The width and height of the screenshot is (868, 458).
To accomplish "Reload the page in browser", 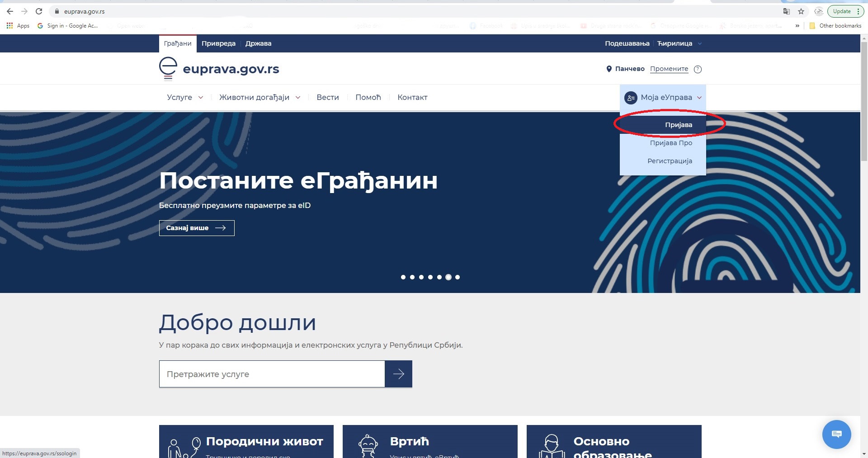I will coord(39,11).
